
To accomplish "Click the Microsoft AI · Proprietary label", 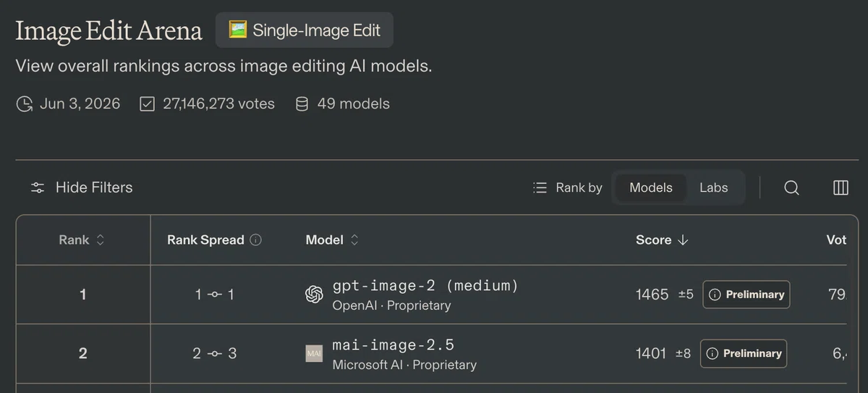I will point(404,365).
